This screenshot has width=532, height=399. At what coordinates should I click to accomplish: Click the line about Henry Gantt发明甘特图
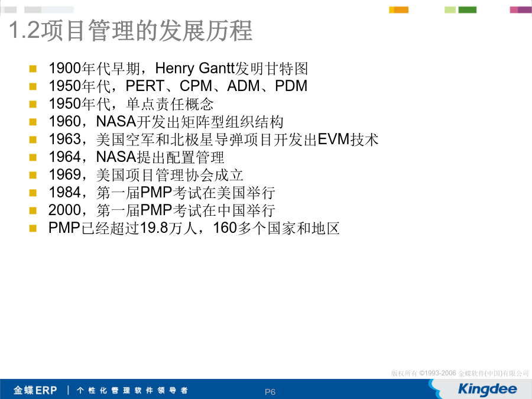178,69
